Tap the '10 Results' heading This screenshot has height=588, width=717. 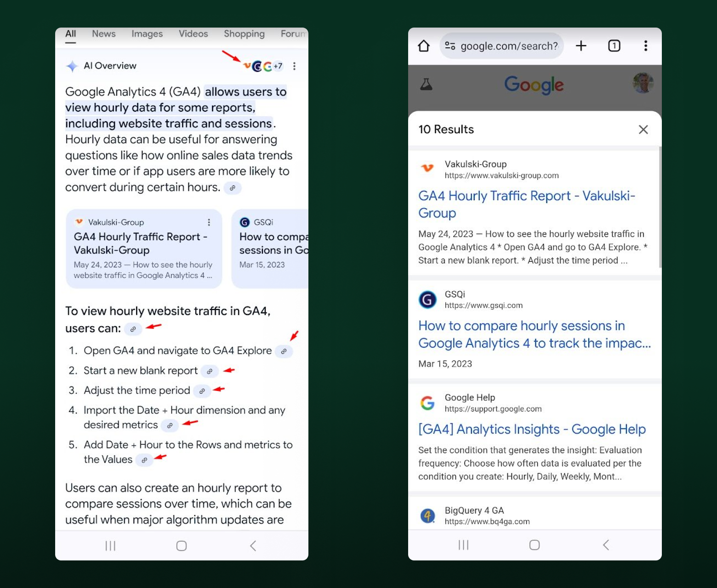point(446,130)
